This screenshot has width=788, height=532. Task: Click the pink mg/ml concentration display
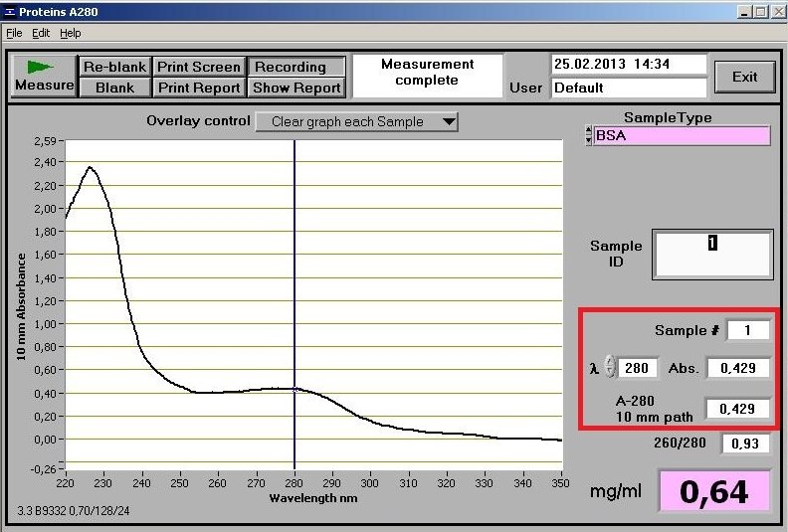coord(714,491)
